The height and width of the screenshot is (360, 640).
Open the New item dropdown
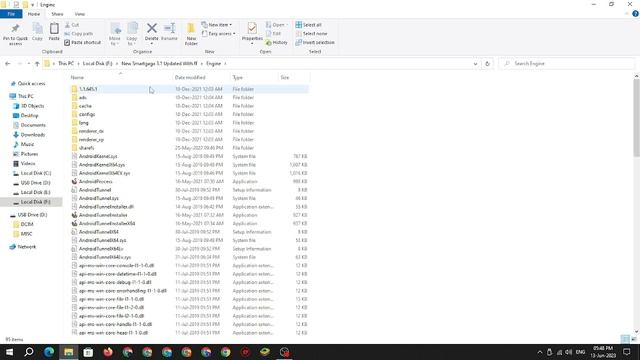click(x=217, y=25)
